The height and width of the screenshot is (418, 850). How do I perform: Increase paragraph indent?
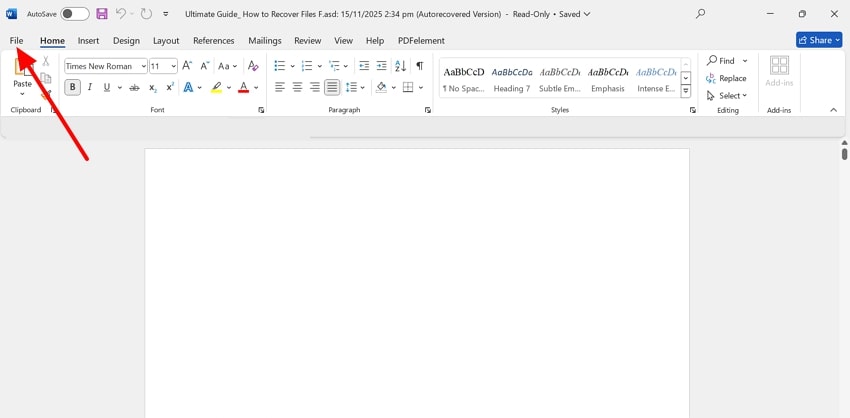click(x=382, y=66)
